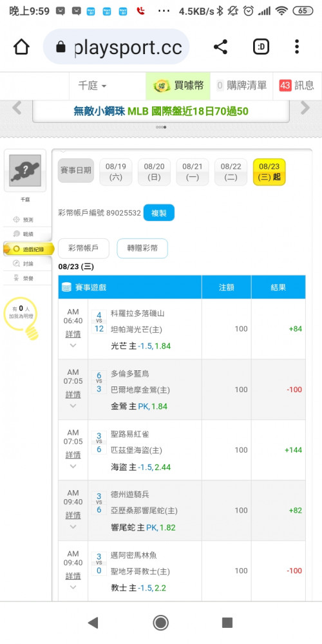Image resolution: width=322 pixels, height=644 pixels.
Task: Tap the playsport.cc address bar
Action: pos(116,47)
